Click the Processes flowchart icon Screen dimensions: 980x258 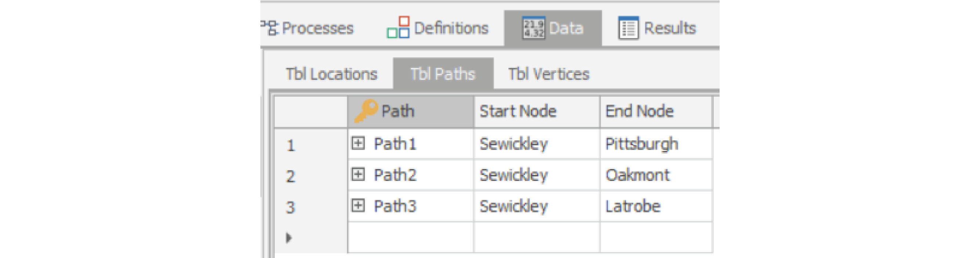click(x=270, y=28)
